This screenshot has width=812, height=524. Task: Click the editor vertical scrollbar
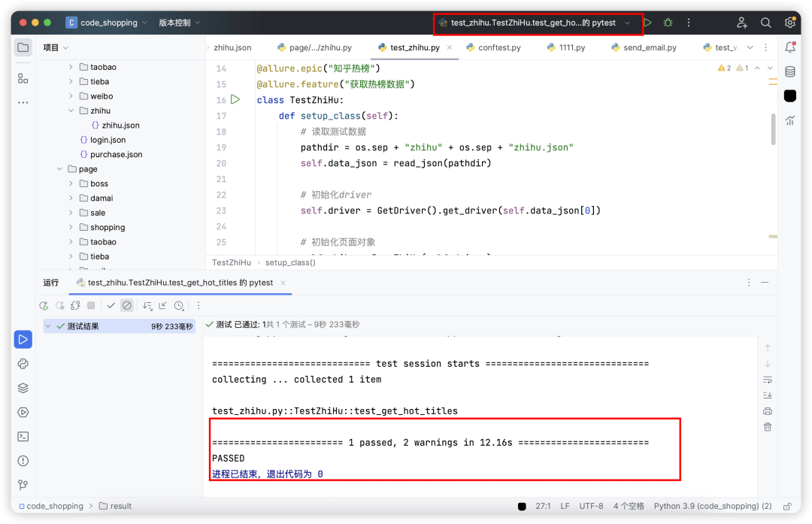773,129
